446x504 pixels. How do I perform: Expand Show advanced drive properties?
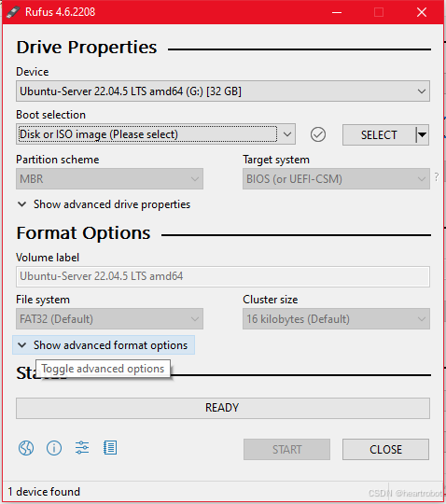coord(104,204)
